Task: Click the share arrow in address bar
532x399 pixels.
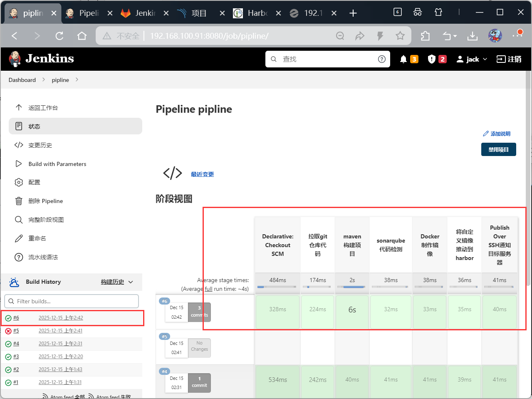Action: (x=360, y=36)
